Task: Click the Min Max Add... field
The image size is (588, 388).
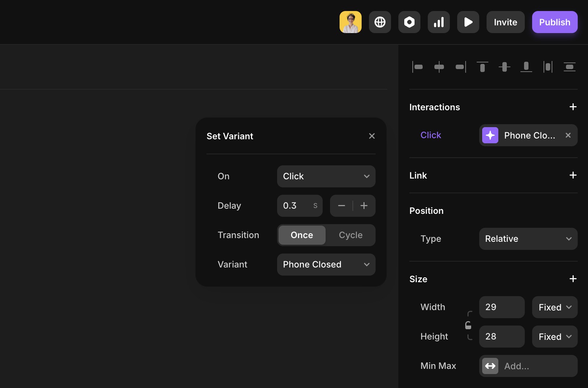Action: click(x=528, y=366)
